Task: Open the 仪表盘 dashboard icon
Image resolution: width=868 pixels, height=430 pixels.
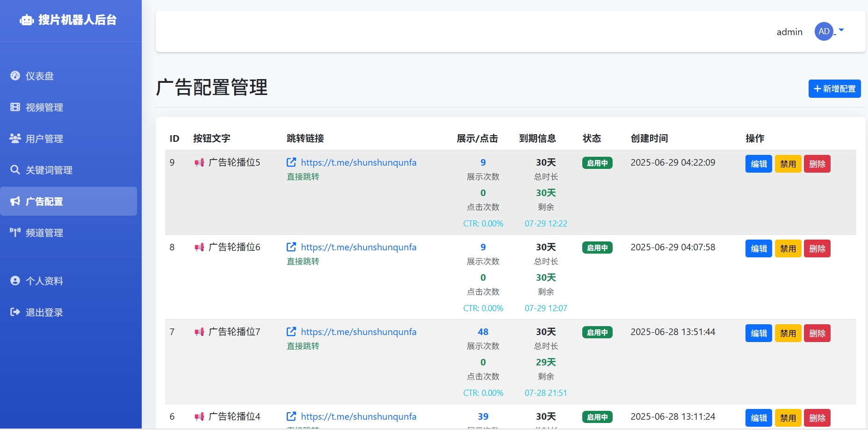Action: pyautogui.click(x=15, y=76)
